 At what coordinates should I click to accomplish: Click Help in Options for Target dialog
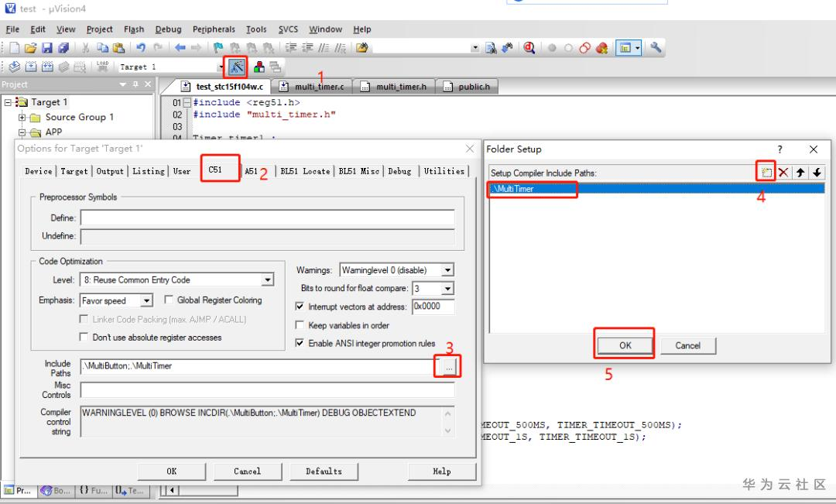tap(442, 471)
